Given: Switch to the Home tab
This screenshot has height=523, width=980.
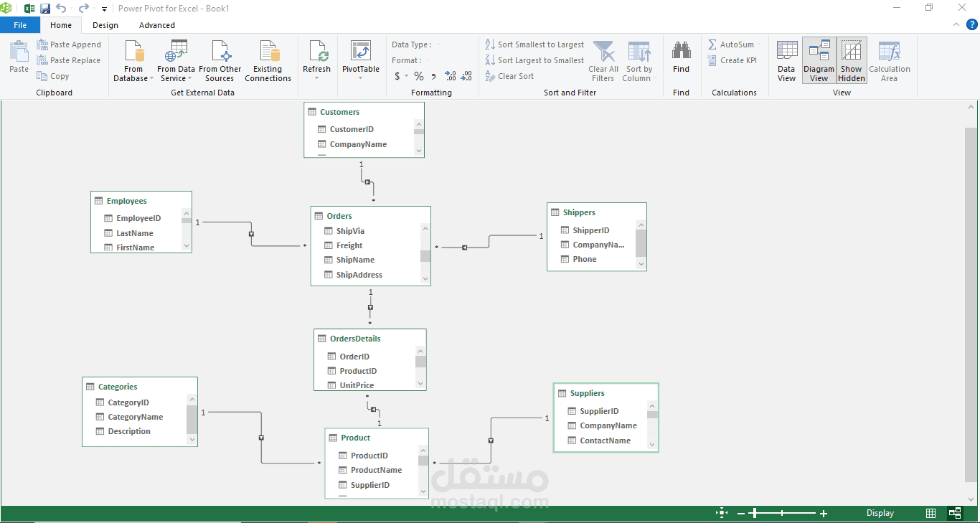Looking at the screenshot, I should 61,25.
